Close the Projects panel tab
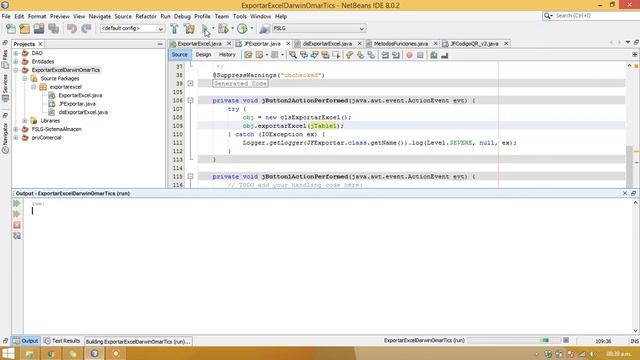The image size is (640, 360). click(x=40, y=44)
